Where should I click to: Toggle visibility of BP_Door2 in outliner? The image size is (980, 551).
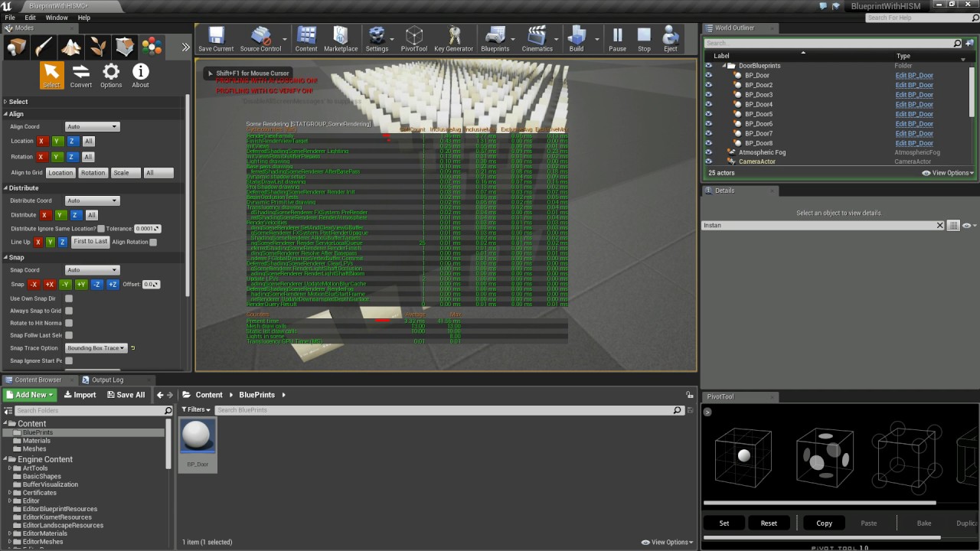point(708,85)
